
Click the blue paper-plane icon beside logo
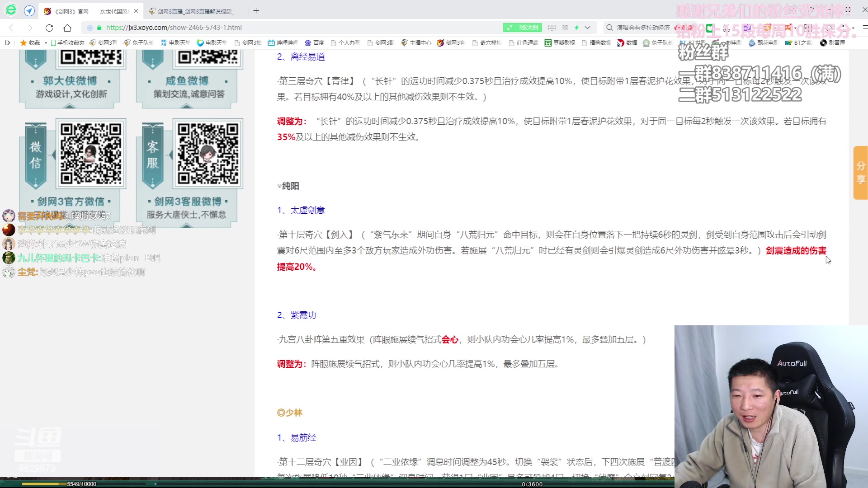tap(29, 11)
